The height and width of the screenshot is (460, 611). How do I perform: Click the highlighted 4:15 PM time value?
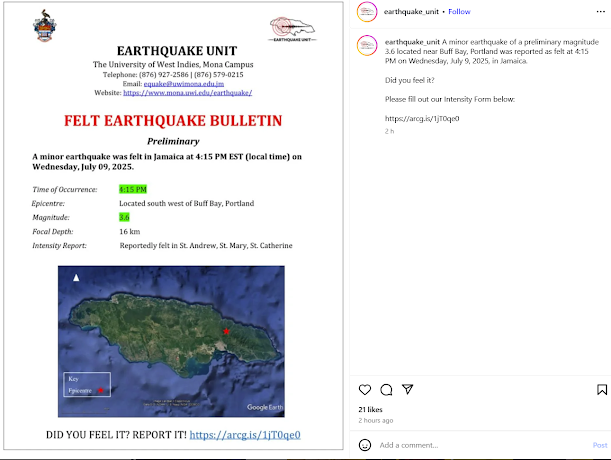click(133, 189)
